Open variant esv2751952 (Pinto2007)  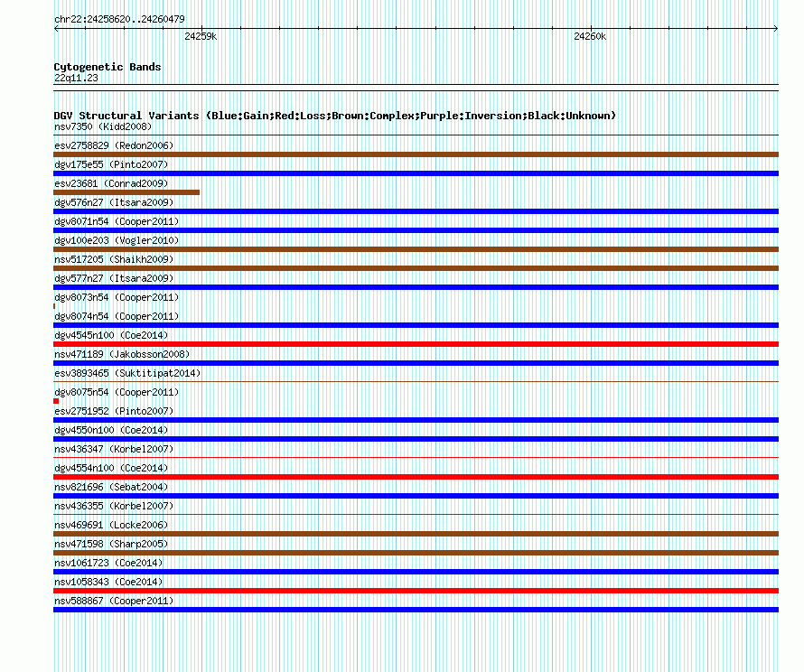click(114, 411)
